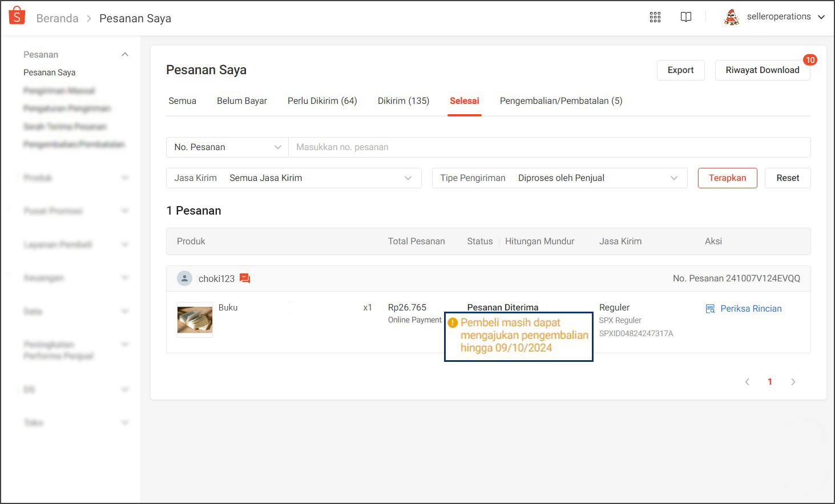Click the Buku product thumbnail

click(195, 320)
